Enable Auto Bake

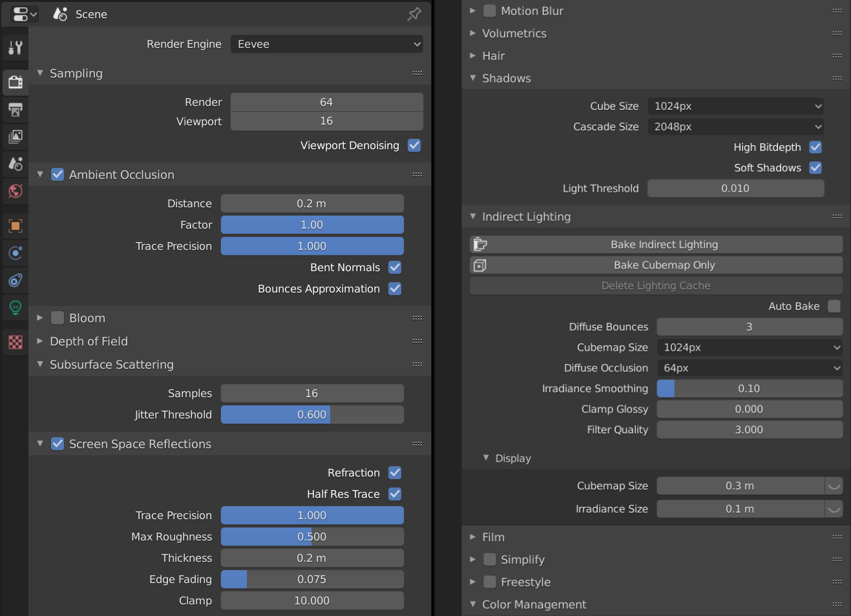pyautogui.click(x=834, y=306)
